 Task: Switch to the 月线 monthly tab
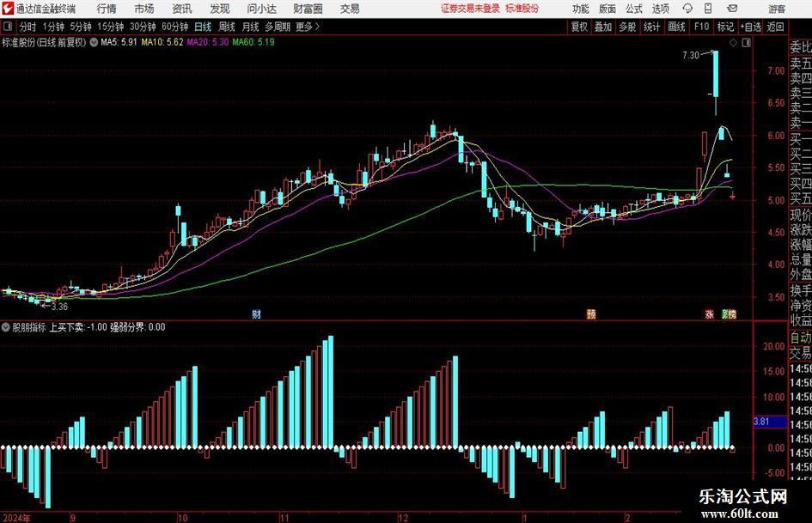(250, 27)
